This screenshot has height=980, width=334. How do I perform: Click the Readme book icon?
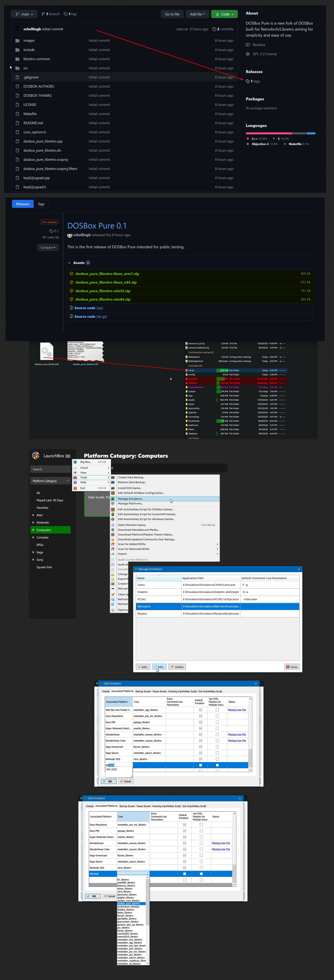coord(248,45)
